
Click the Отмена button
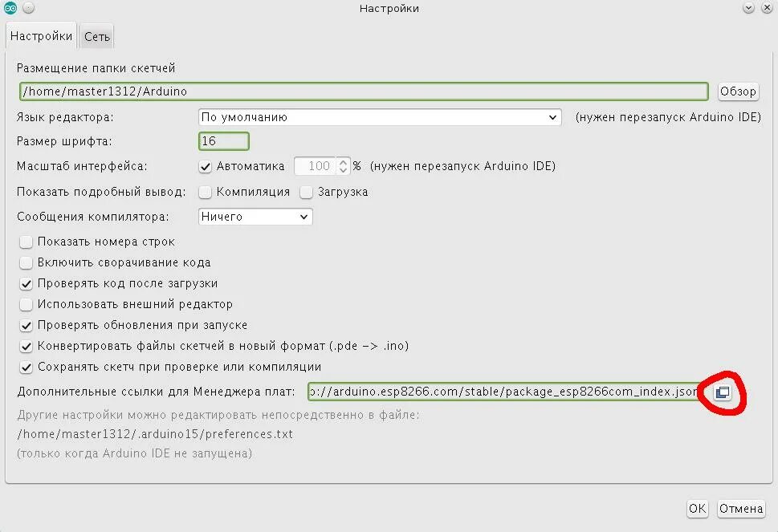pos(741,508)
